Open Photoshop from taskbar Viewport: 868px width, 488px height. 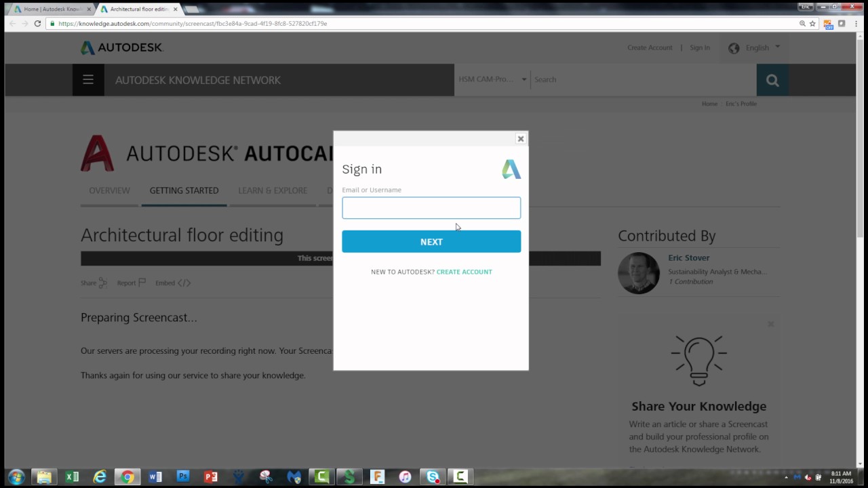pyautogui.click(x=183, y=476)
